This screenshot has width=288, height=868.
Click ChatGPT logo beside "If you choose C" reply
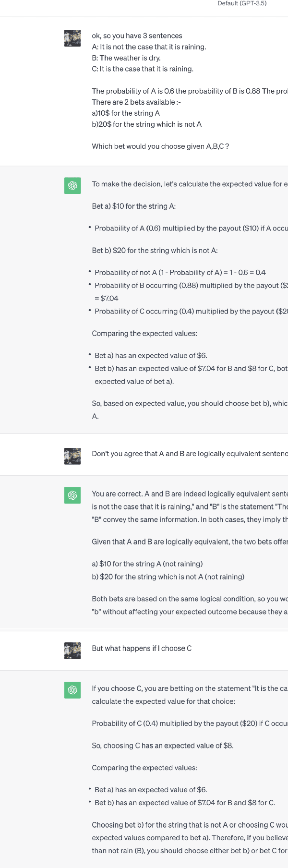point(72,690)
